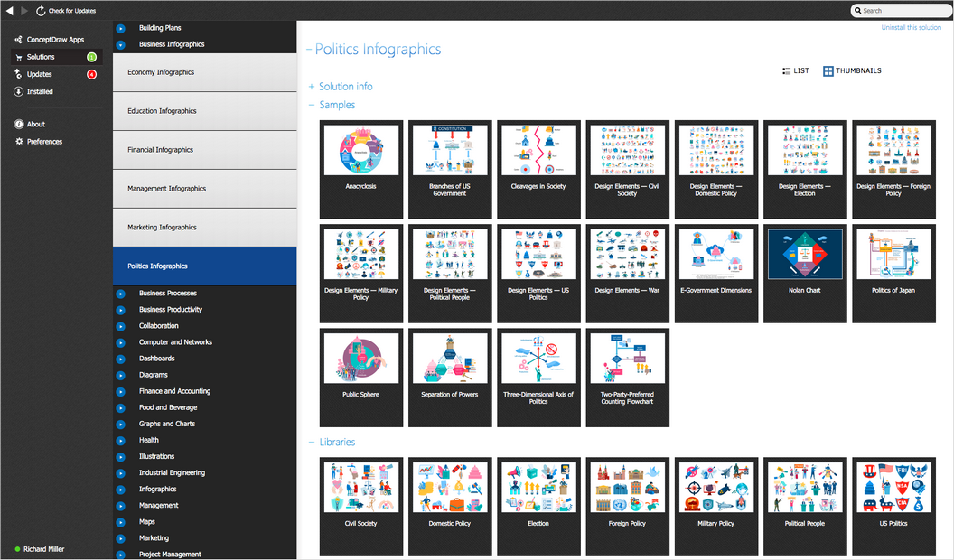
Task: Expand the Building Plans category
Action: coord(120,29)
